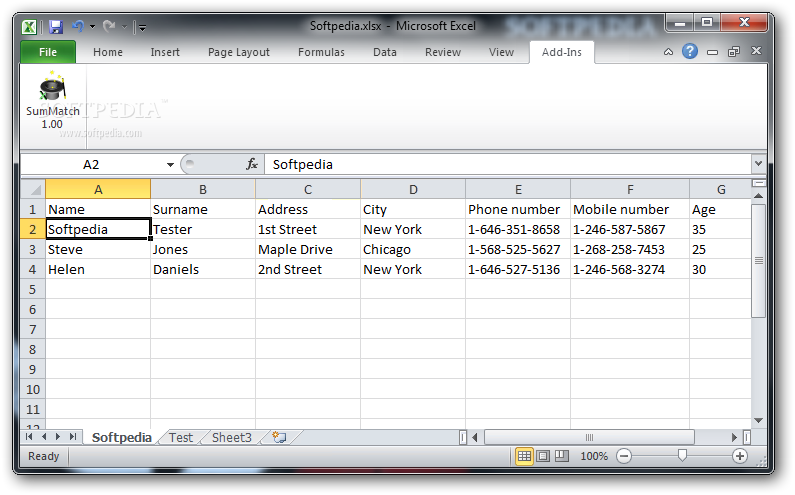795x495 pixels.
Task: Open the Customize Quick Access Toolbar dropdown
Action: tap(142, 27)
